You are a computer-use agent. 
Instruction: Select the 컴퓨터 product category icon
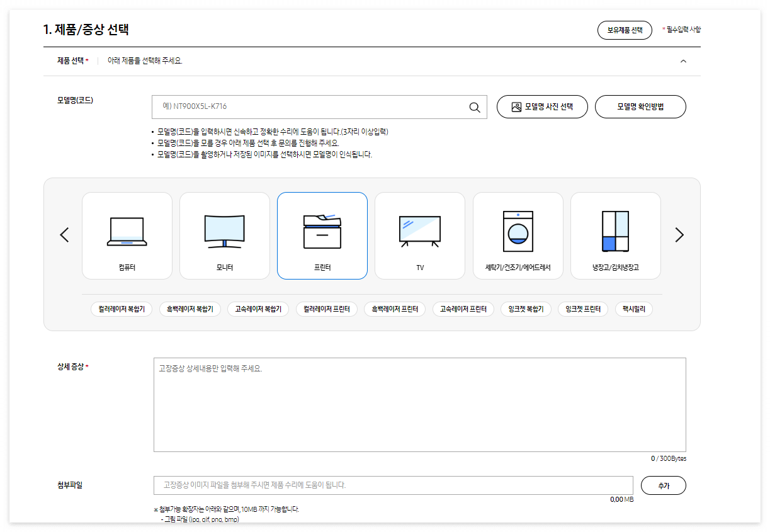(x=127, y=235)
